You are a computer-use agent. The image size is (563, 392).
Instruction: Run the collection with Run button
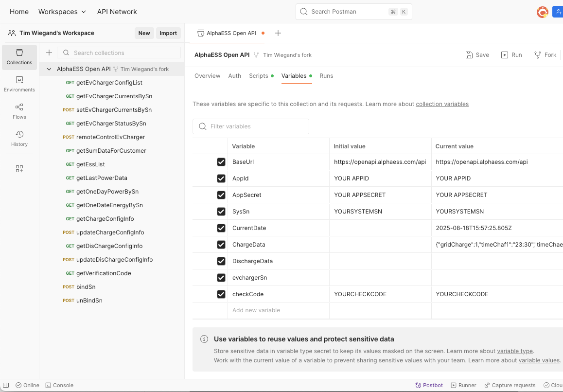tap(511, 55)
